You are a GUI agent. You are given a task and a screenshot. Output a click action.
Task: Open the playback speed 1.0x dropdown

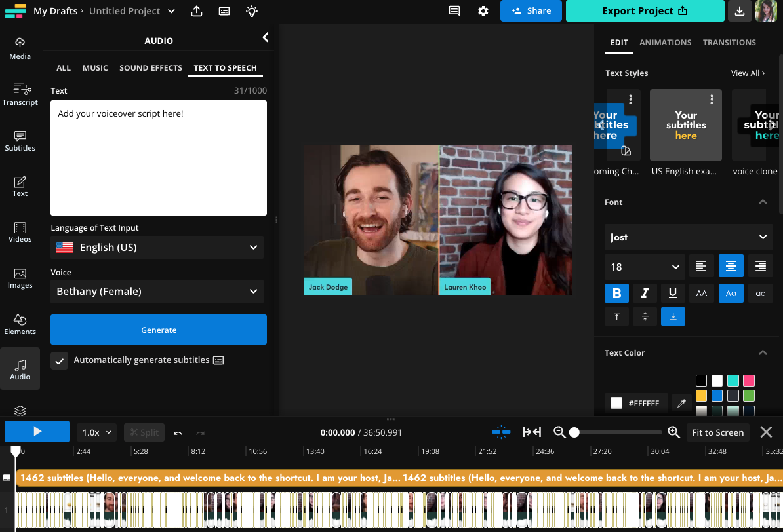coord(98,432)
